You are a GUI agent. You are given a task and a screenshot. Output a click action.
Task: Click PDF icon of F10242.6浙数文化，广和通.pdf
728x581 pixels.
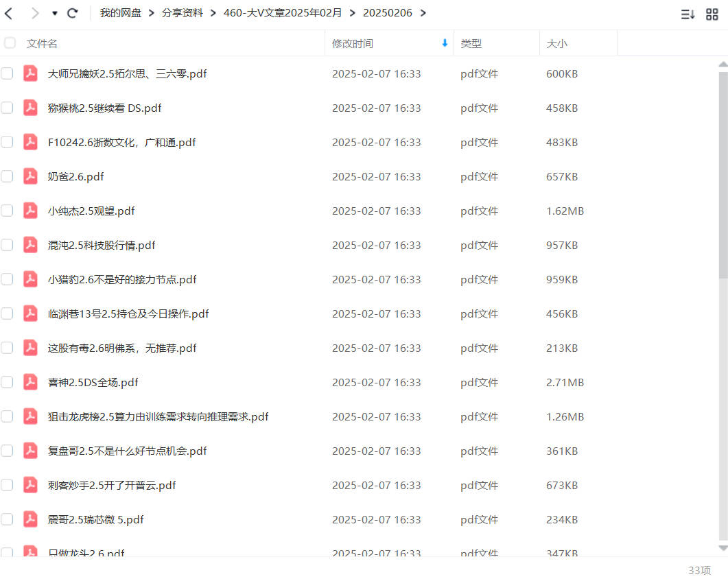click(31, 142)
